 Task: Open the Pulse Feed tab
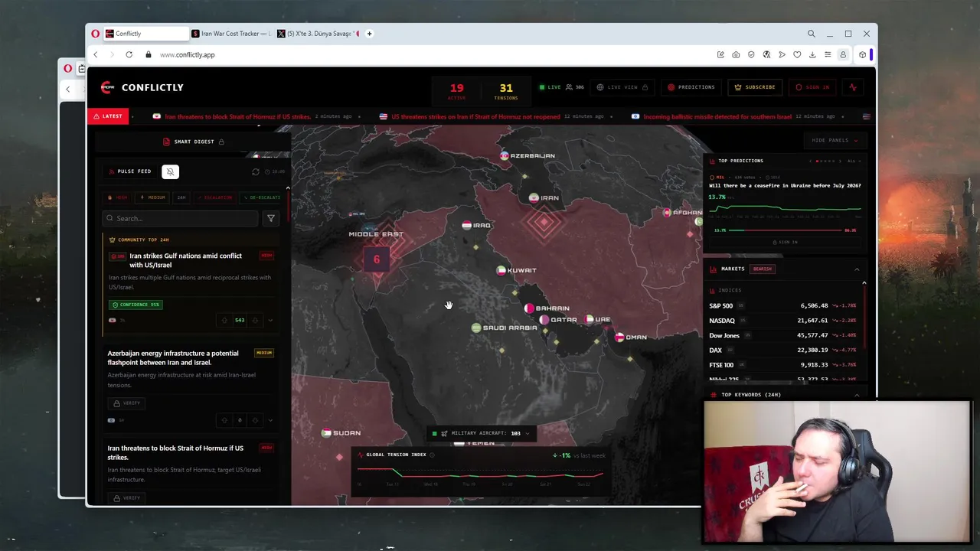point(130,171)
